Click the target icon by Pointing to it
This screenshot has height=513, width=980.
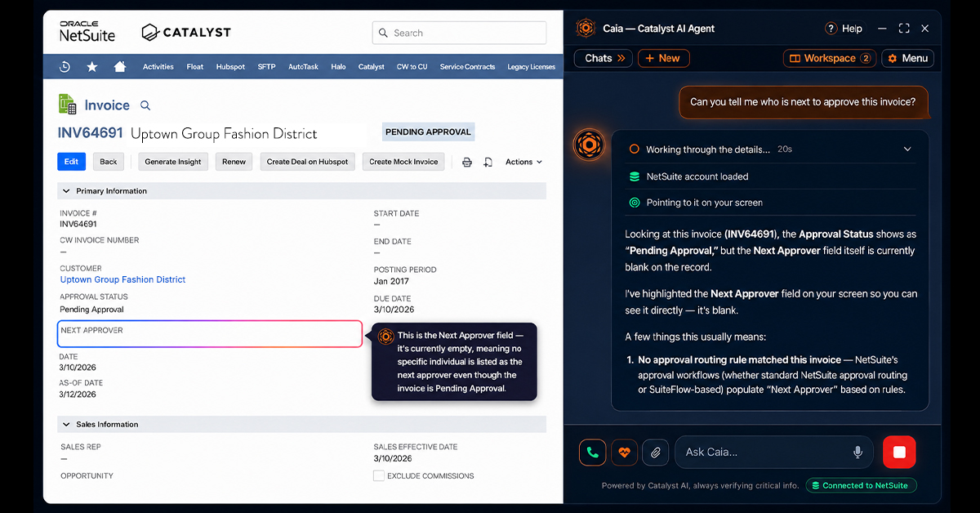(x=635, y=203)
